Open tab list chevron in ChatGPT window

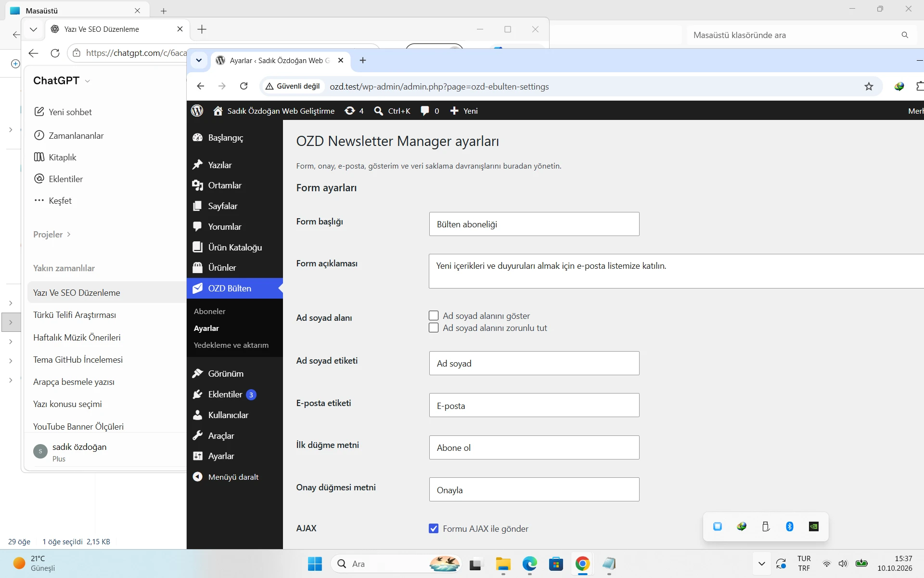click(33, 29)
